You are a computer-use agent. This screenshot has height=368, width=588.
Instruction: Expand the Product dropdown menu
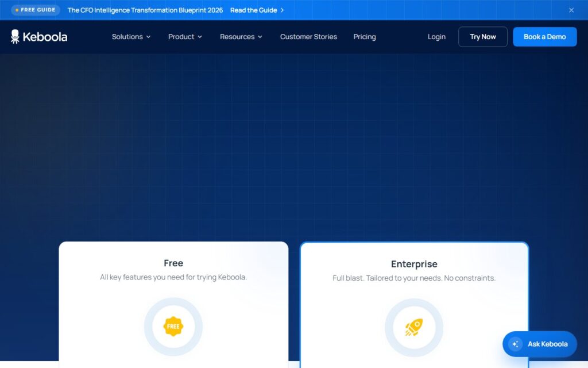tap(185, 37)
